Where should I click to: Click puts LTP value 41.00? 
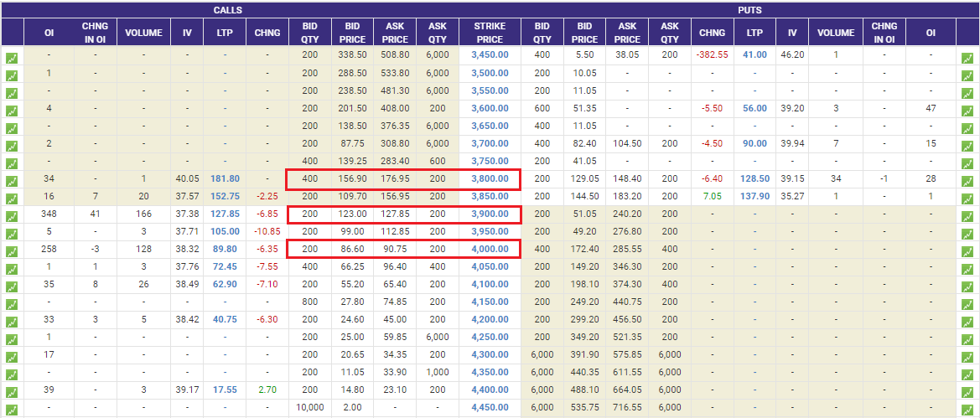754,55
